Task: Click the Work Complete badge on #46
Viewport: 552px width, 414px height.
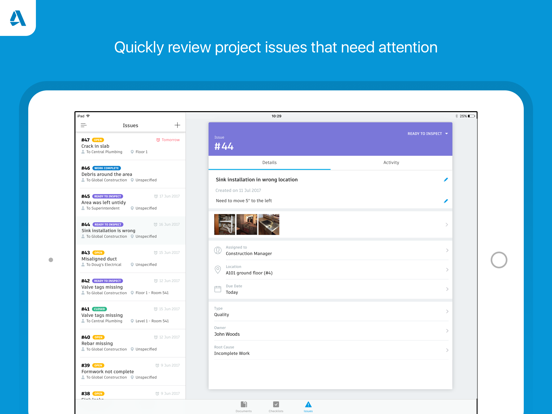Action: [x=107, y=168]
